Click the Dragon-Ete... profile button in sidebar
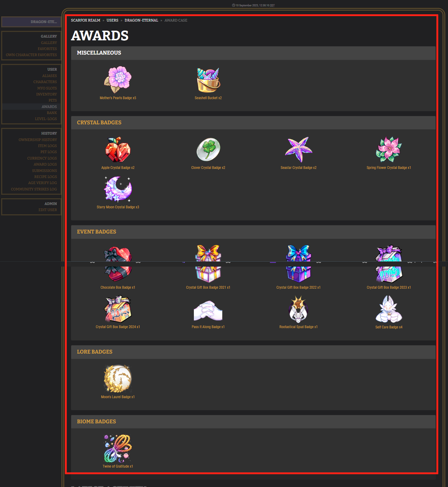The height and width of the screenshot is (487, 448). 31,22
